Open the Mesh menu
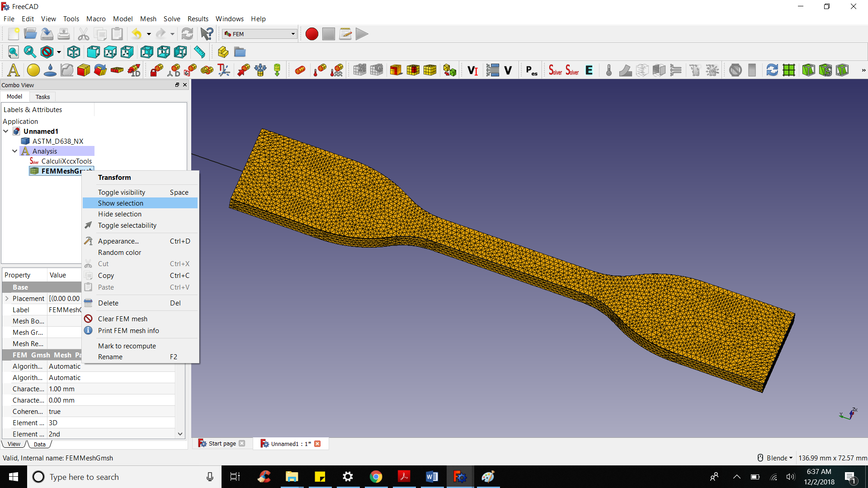Viewport: 868px width, 488px height. (148, 19)
